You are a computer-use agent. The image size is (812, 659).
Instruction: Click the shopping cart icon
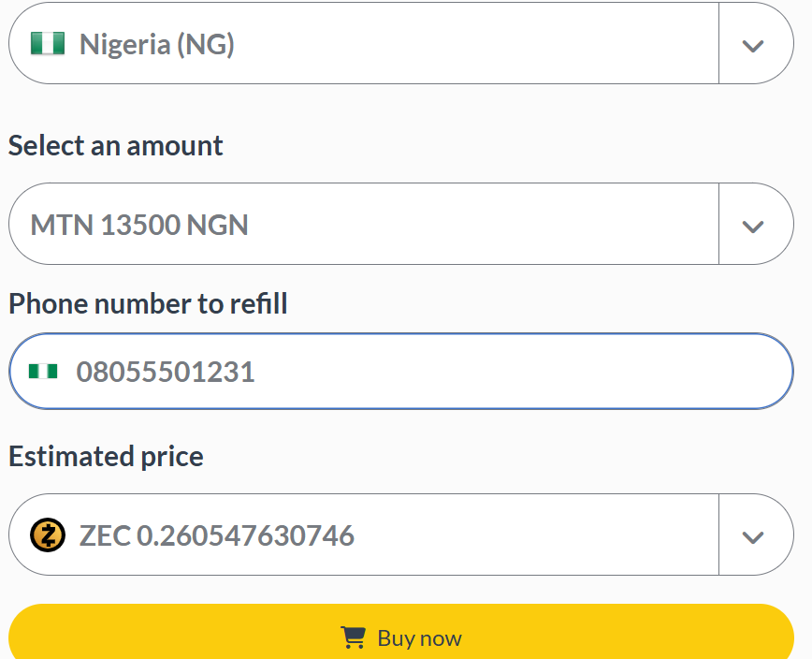tap(354, 638)
